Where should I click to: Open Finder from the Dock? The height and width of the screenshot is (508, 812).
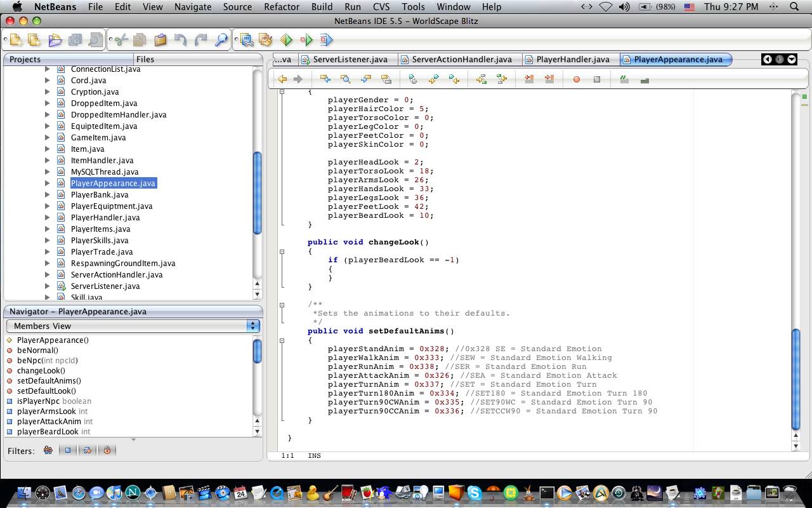(23, 493)
